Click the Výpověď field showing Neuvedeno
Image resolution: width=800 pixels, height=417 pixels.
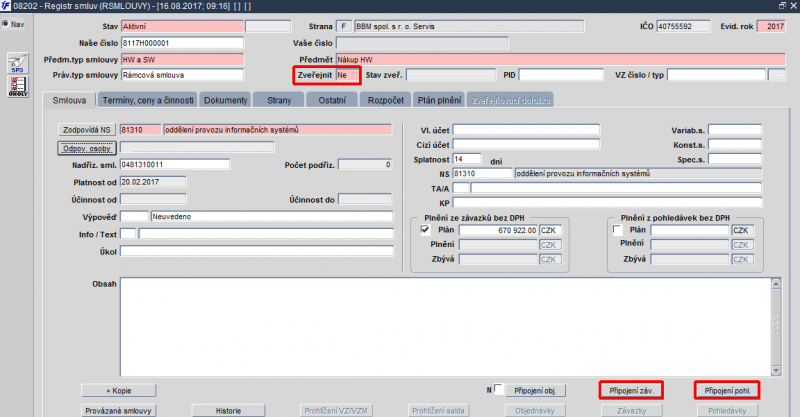click(272, 216)
